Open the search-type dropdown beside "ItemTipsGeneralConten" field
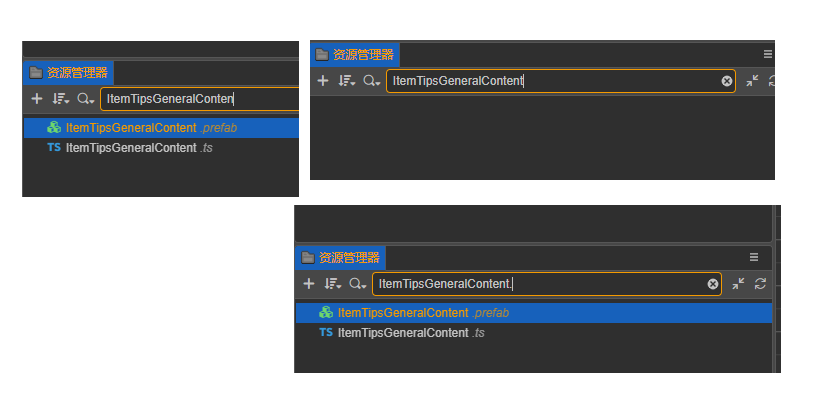This screenshot has height=414, width=818. [x=86, y=99]
